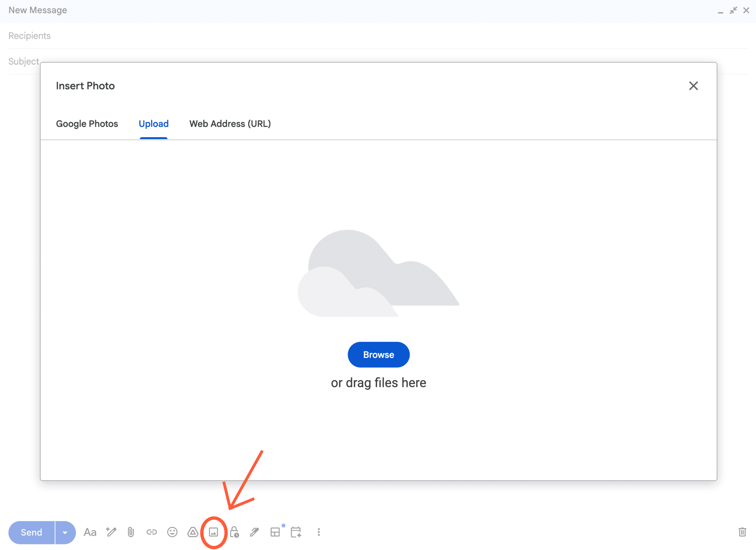Select the Upload tab
756x550 pixels.
point(154,123)
